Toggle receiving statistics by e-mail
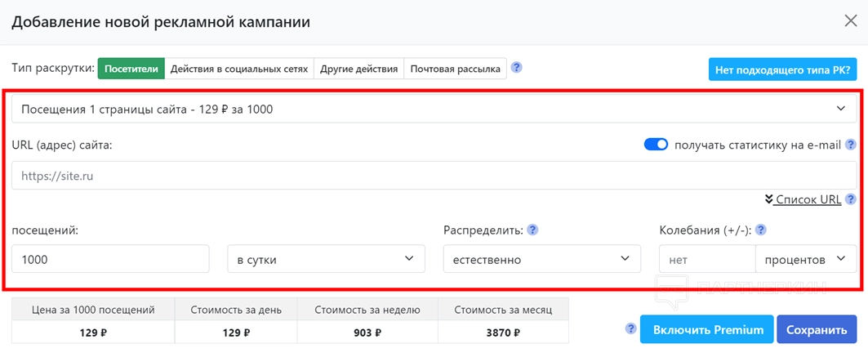 click(656, 145)
